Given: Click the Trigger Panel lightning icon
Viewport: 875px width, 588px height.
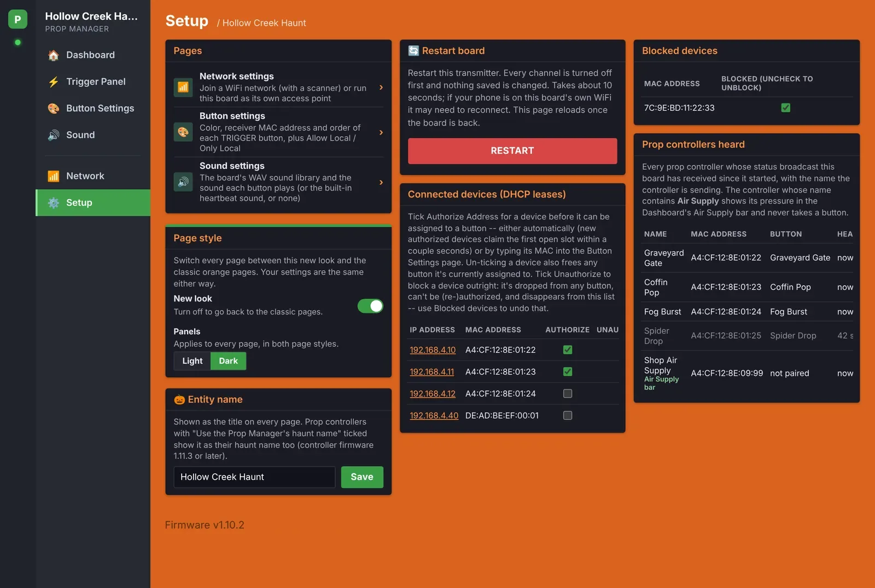Looking at the screenshot, I should (54, 81).
